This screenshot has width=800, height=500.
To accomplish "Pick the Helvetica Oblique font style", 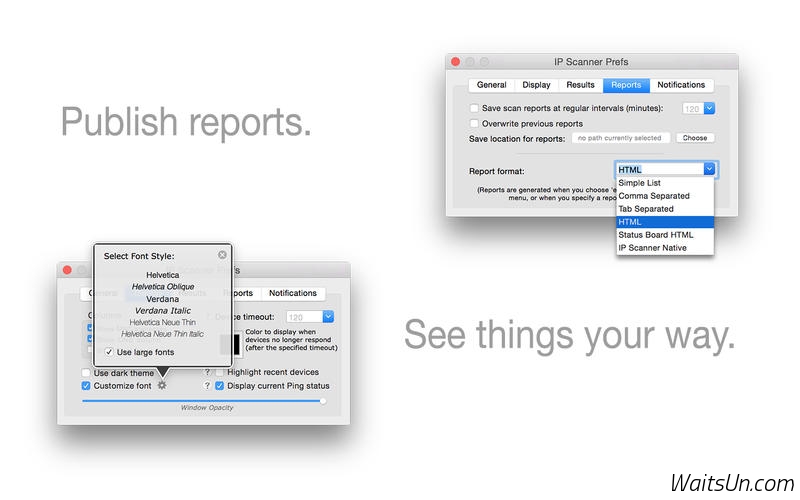I will tap(163, 287).
